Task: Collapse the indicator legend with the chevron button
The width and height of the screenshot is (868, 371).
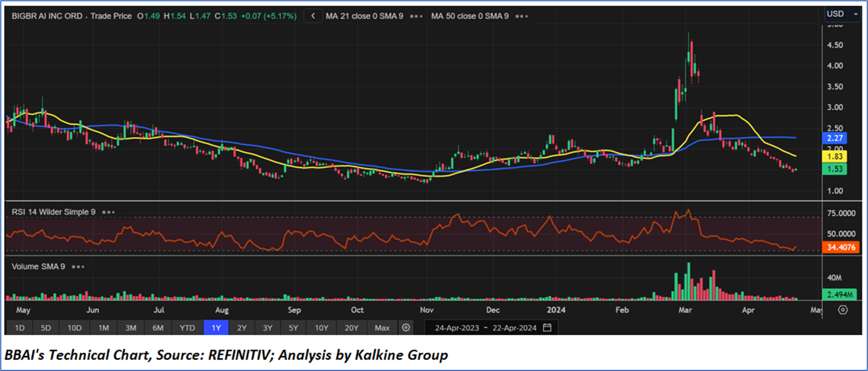Action: pyautogui.click(x=313, y=16)
